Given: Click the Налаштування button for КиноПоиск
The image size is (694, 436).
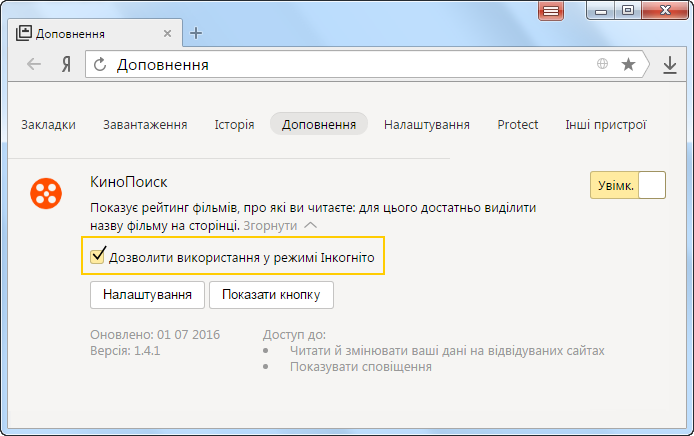Looking at the screenshot, I should (147, 295).
